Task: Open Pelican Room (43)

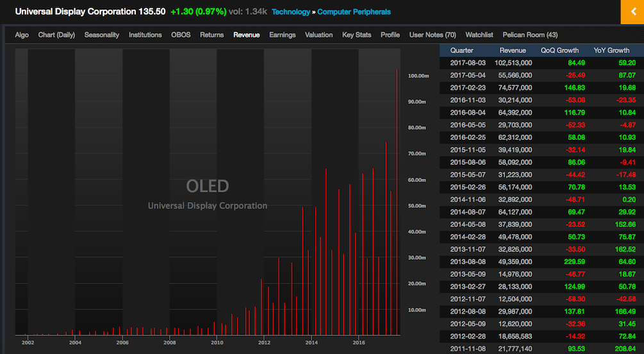Action: pyautogui.click(x=530, y=35)
